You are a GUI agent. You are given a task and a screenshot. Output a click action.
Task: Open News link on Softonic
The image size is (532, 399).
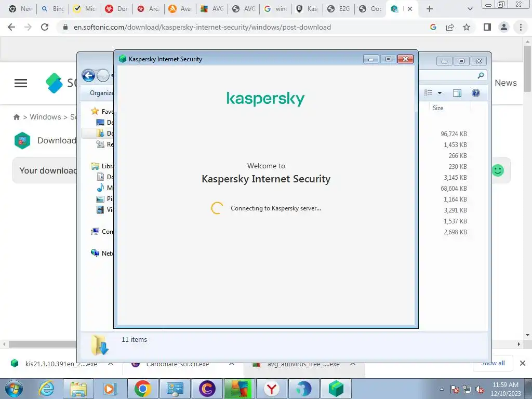click(506, 83)
